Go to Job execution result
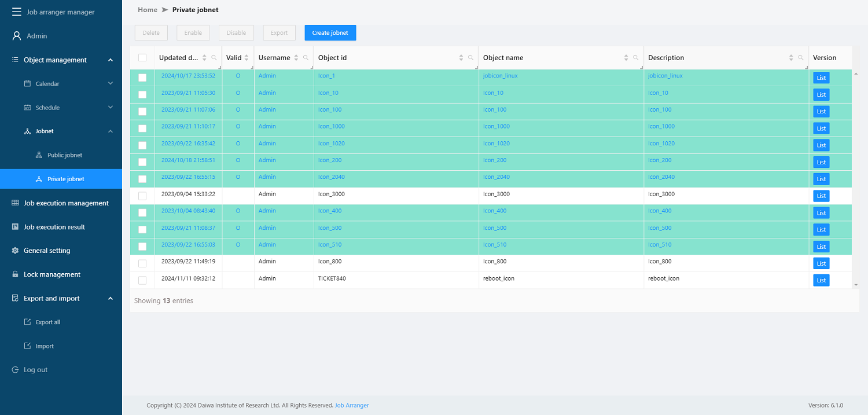 61,227
